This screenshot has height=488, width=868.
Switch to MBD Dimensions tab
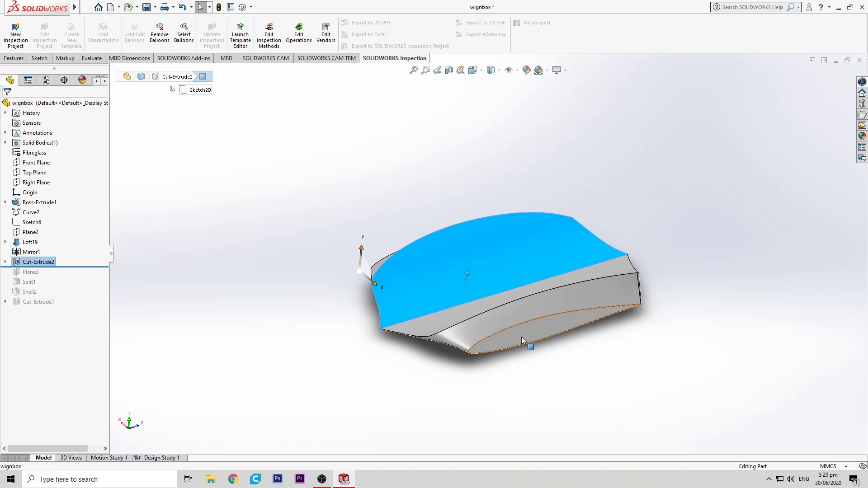coord(129,58)
